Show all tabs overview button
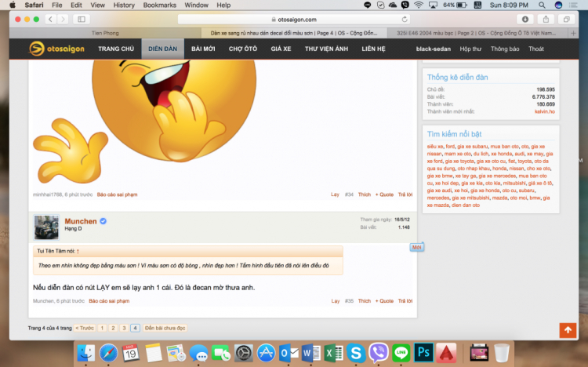The width and height of the screenshot is (588, 367). [567, 19]
